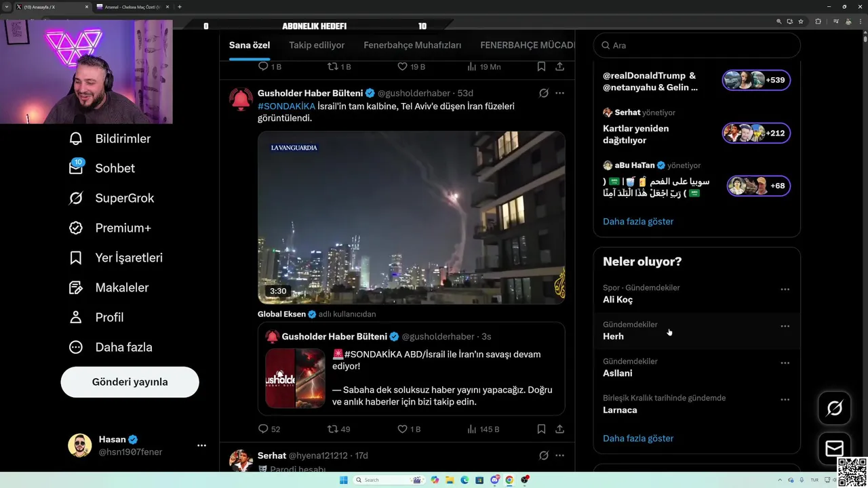The width and height of the screenshot is (868, 488).
Task: Open #SONDAKİKA hashtag link in post
Action: pyautogui.click(x=286, y=106)
